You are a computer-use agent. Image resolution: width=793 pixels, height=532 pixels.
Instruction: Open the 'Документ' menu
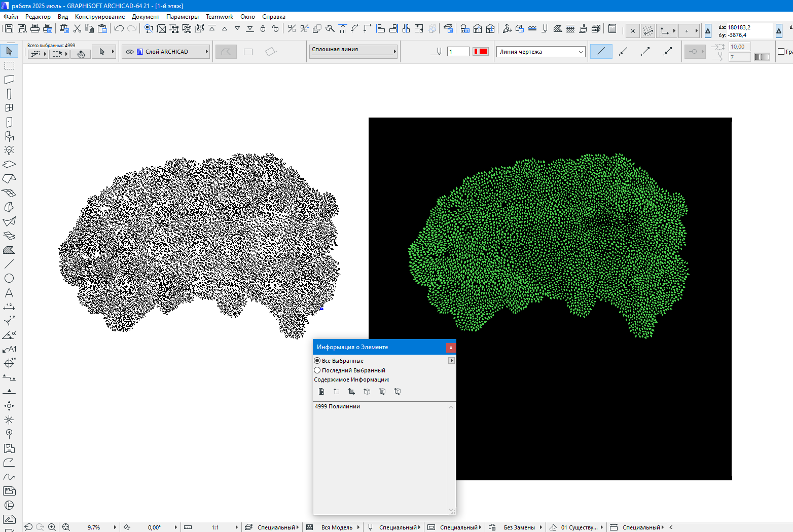(x=146, y=17)
